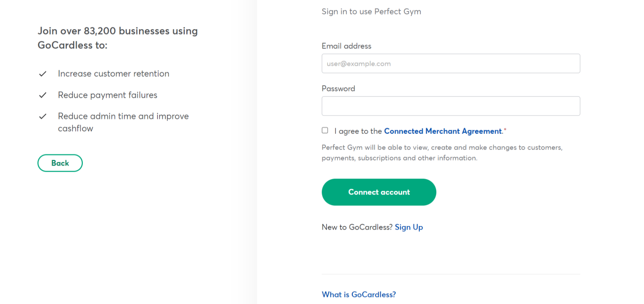This screenshot has height=304, width=644.
Task: Click the Perfect Gym permissions description paragraph
Action: tap(442, 153)
